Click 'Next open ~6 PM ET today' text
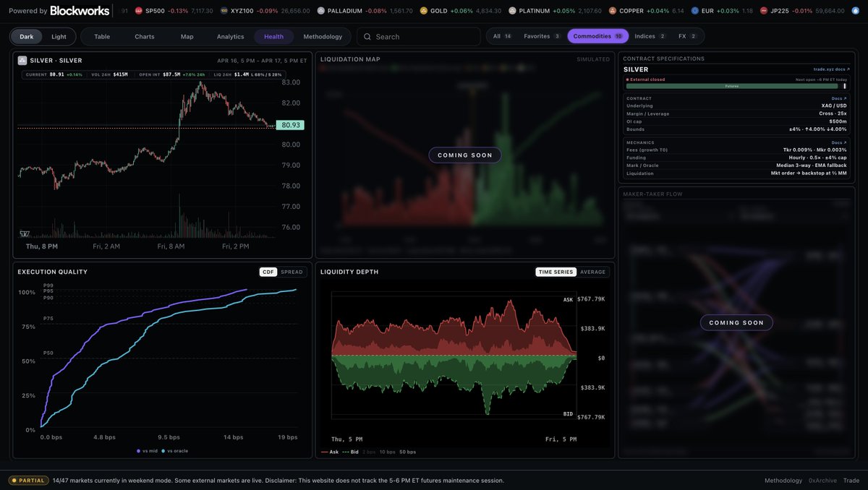This screenshot has height=490, width=868. [x=821, y=79]
